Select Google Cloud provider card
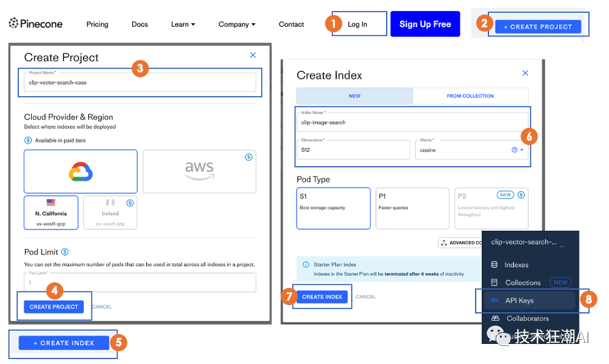This screenshot has height=364, width=609. click(80, 172)
